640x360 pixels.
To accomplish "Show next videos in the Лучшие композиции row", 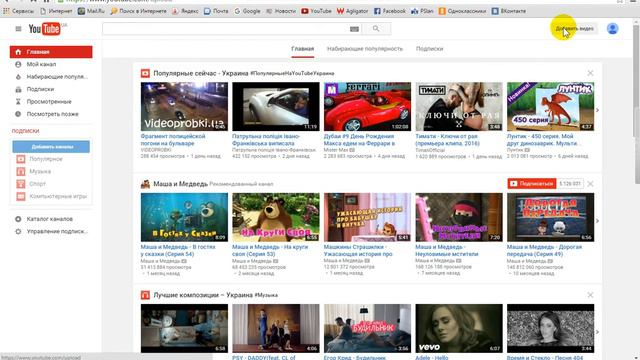I will pyautogui.click(x=597, y=332).
